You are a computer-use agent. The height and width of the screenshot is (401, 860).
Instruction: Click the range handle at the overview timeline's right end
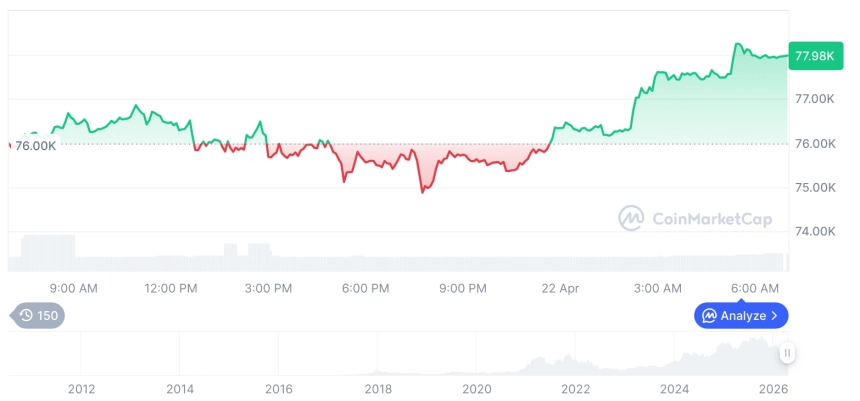pyautogui.click(x=788, y=352)
